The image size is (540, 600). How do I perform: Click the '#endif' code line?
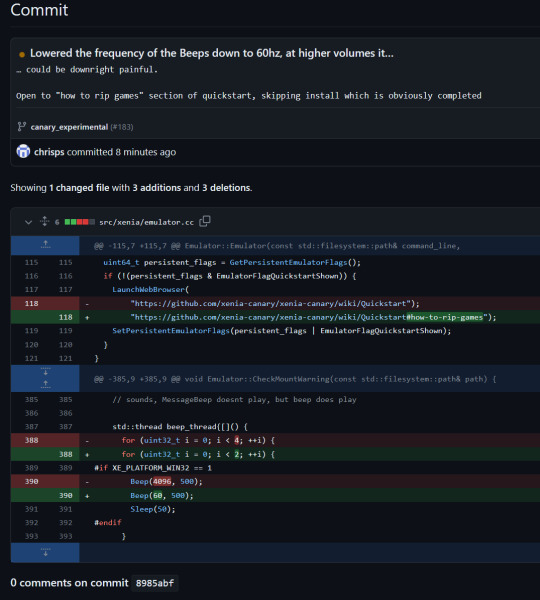108,523
